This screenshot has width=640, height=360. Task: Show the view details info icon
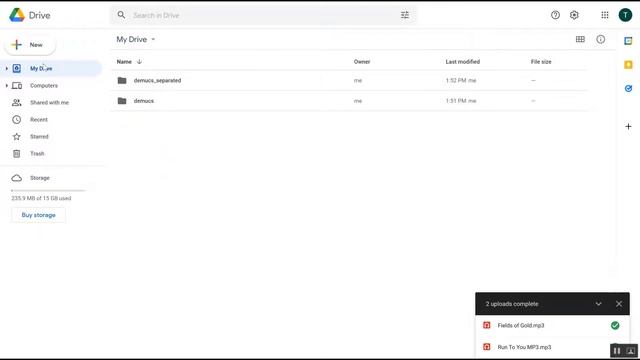pos(600,39)
